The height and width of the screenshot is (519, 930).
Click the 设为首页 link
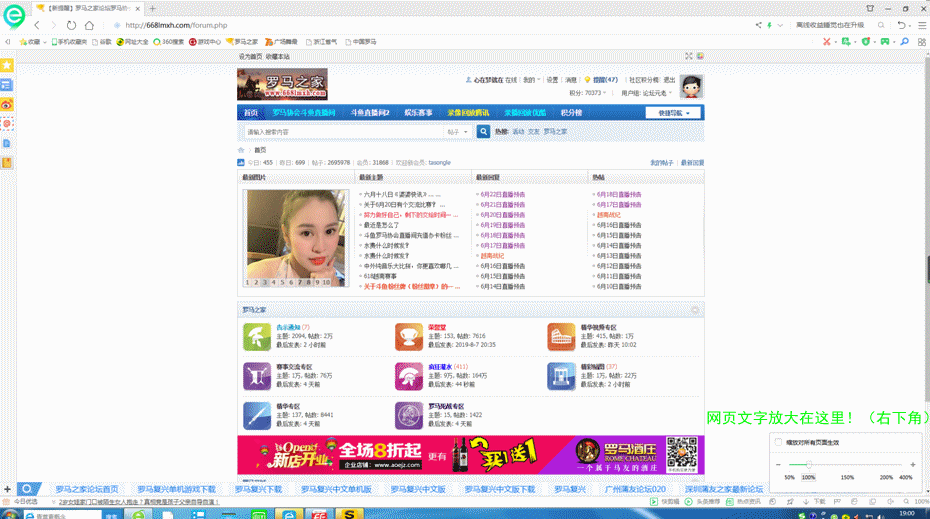click(250, 56)
